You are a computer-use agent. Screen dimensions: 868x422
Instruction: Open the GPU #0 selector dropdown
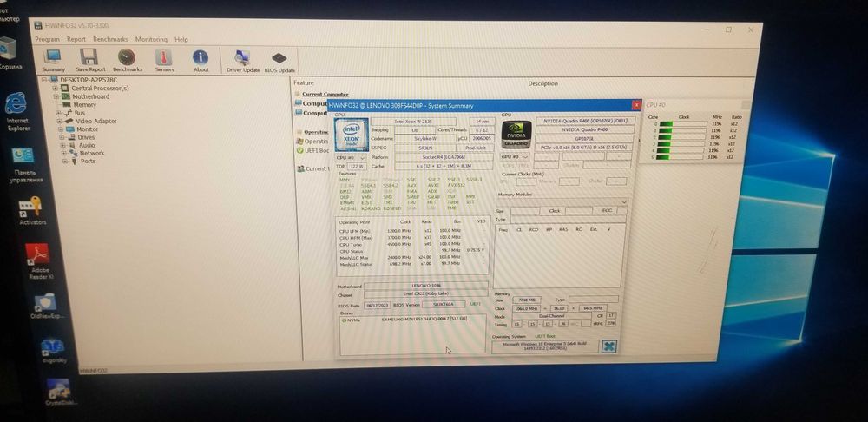(515, 156)
